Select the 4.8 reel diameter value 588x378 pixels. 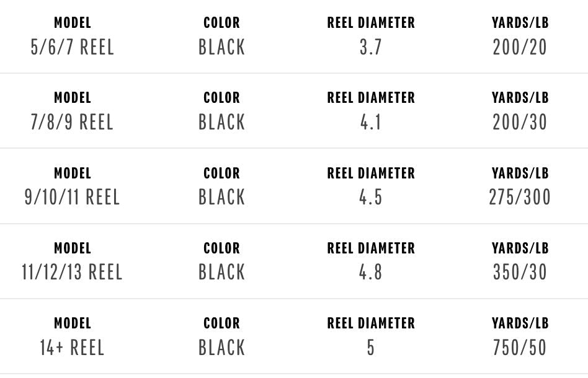point(370,273)
